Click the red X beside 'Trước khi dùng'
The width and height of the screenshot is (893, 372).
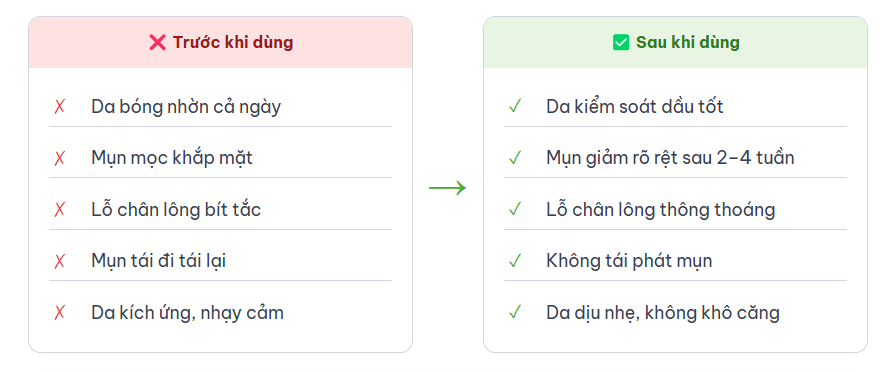point(157,43)
